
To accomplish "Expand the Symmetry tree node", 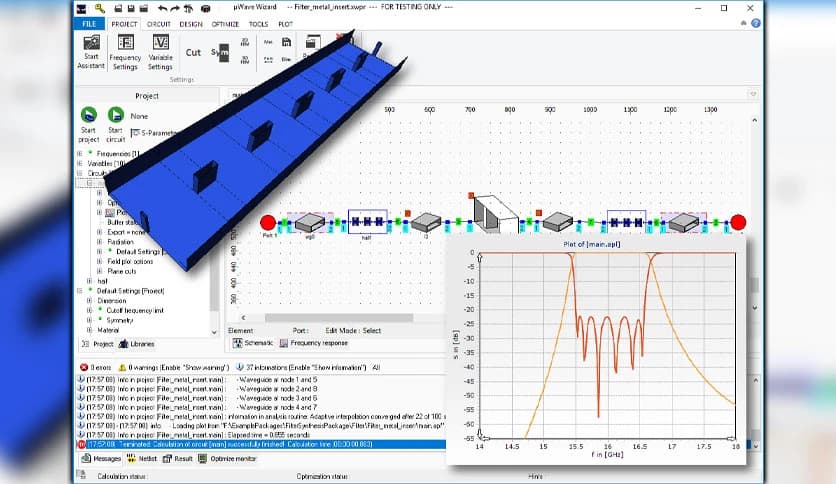I will [x=89, y=320].
